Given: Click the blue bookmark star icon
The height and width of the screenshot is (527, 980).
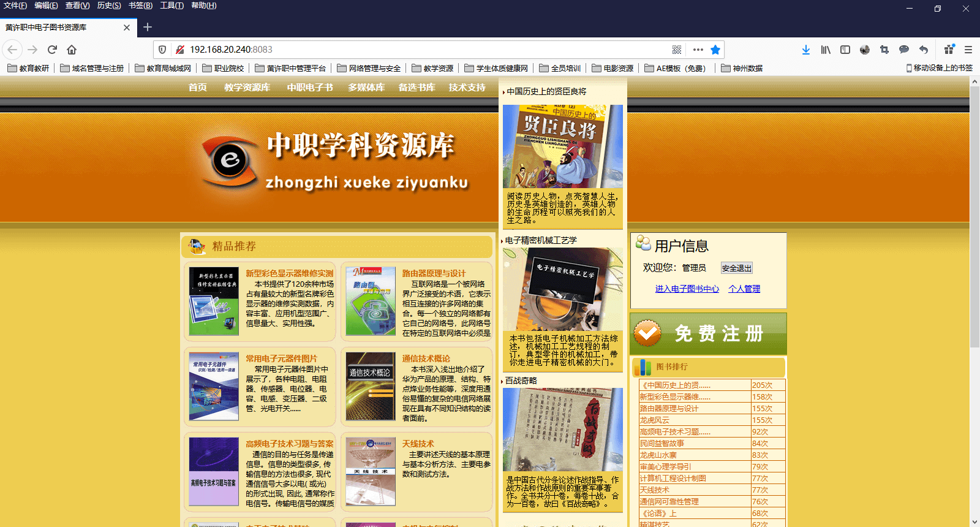Looking at the screenshot, I should click(715, 50).
